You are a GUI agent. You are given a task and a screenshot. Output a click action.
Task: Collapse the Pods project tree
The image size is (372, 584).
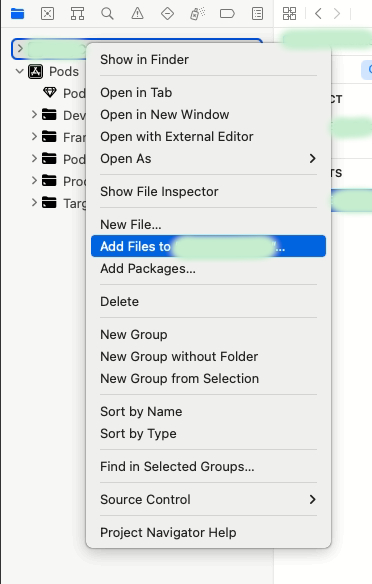point(20,71)
